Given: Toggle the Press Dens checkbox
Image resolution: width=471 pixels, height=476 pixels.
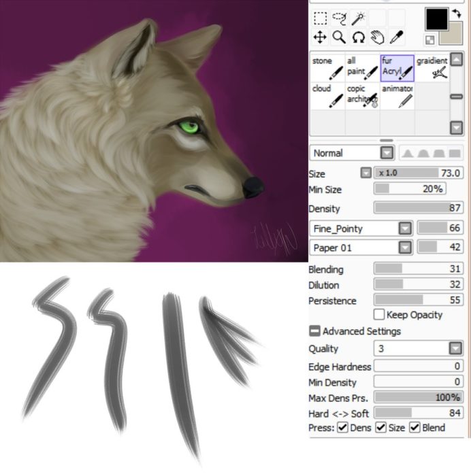Looking at the screenshot, I should 343,428.
